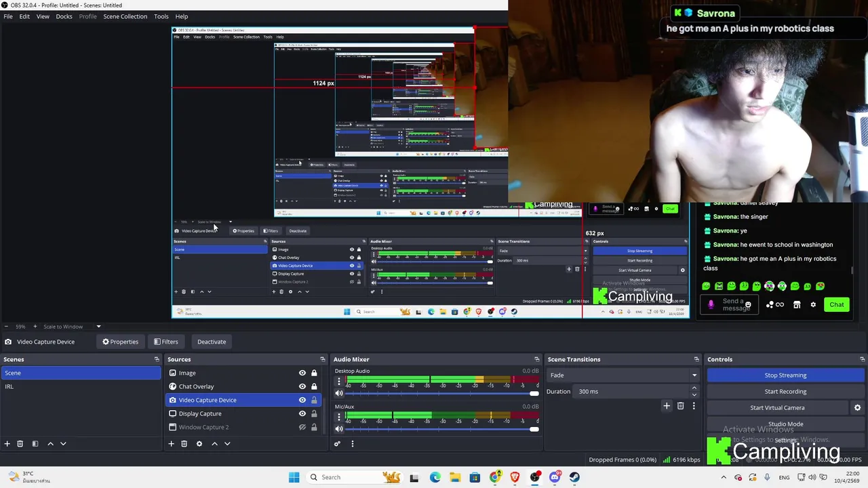Delete selected source with trash icon
868x488 pixels.
pos(184,444)
